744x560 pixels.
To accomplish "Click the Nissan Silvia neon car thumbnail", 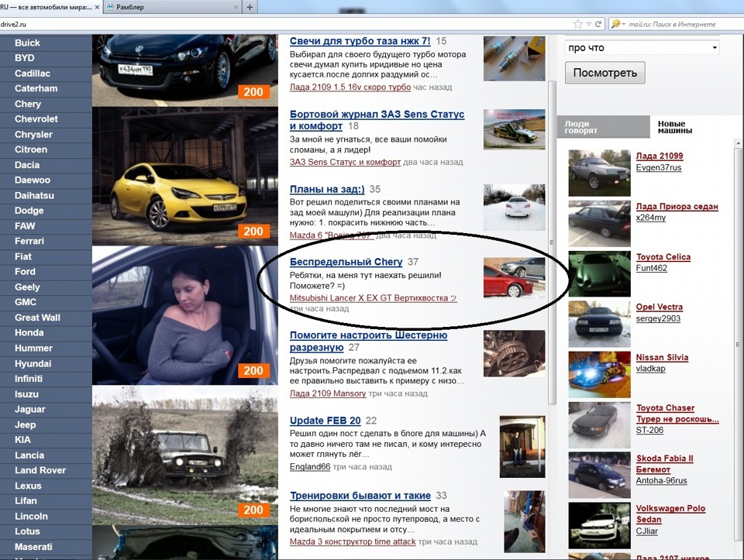I will pyautogui.click(x=599, y=375).
